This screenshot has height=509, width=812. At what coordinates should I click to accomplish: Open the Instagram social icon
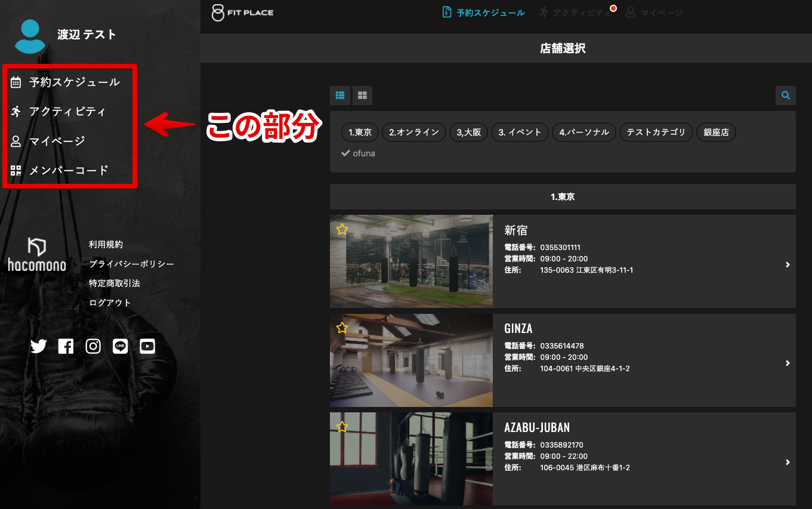(93, 346)
